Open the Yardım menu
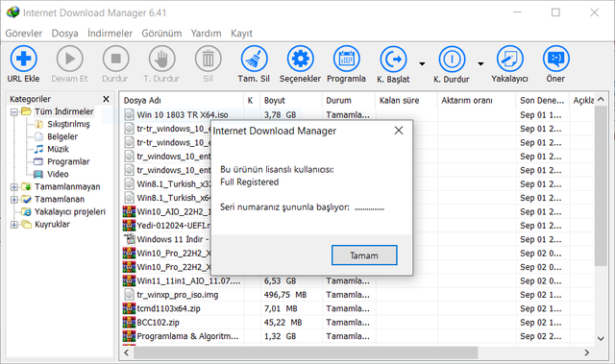Image resolution: width=615 pixels, height=364 pixels. pos(206,34)
